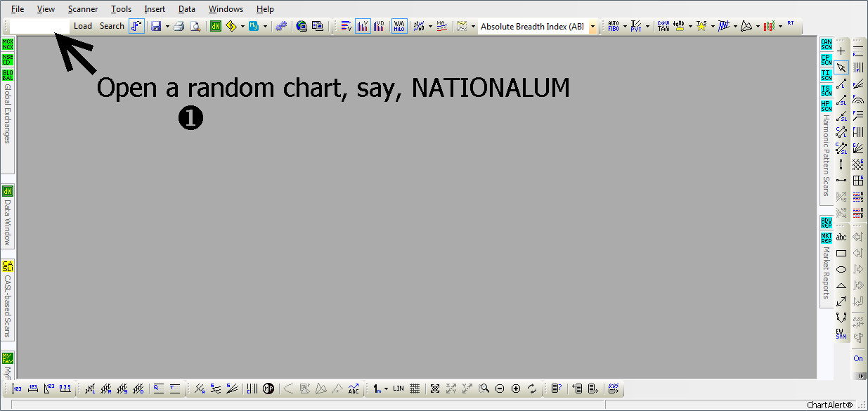Open the Data Window side tab
Screen dimensions: 868x411
(x=8, y=223)
